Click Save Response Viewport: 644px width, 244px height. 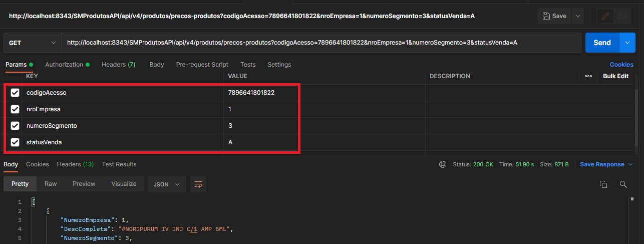pyautogui.click(x=602, y=164)
